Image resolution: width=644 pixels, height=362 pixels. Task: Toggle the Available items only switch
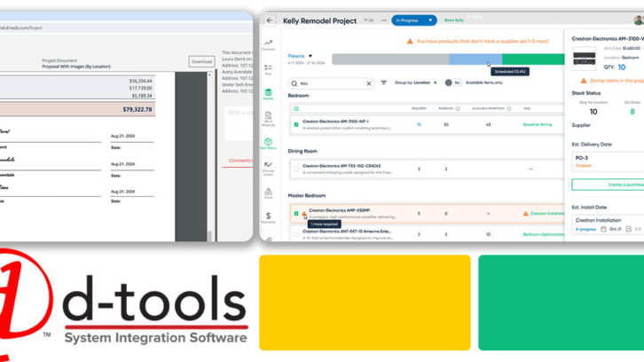[449, 83]
